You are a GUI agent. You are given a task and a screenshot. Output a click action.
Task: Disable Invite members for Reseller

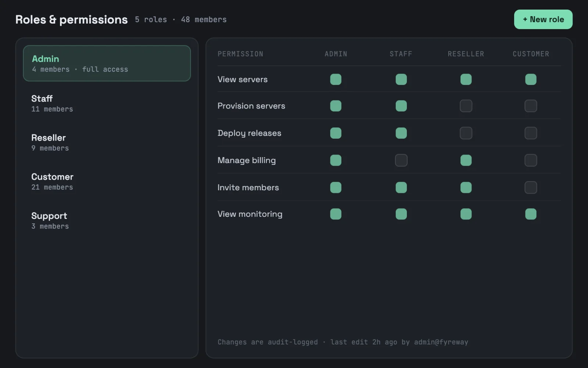[466, 188]
